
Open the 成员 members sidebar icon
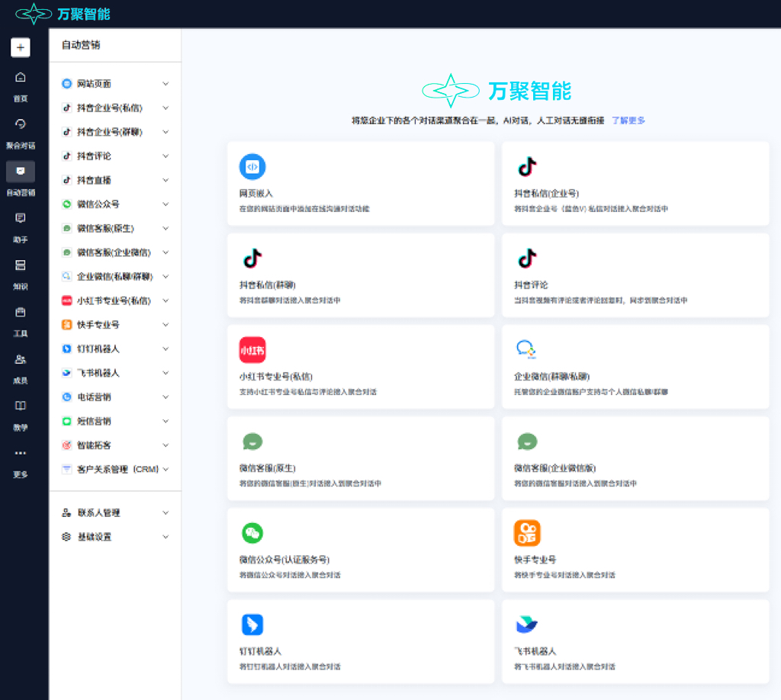coord(21,359)
